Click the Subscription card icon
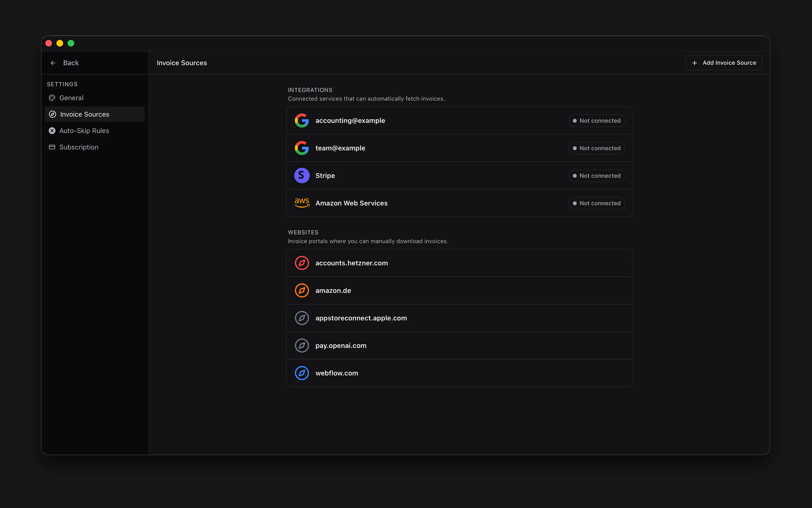The width and height of the screenshot is (812, 508). [52, 147]
